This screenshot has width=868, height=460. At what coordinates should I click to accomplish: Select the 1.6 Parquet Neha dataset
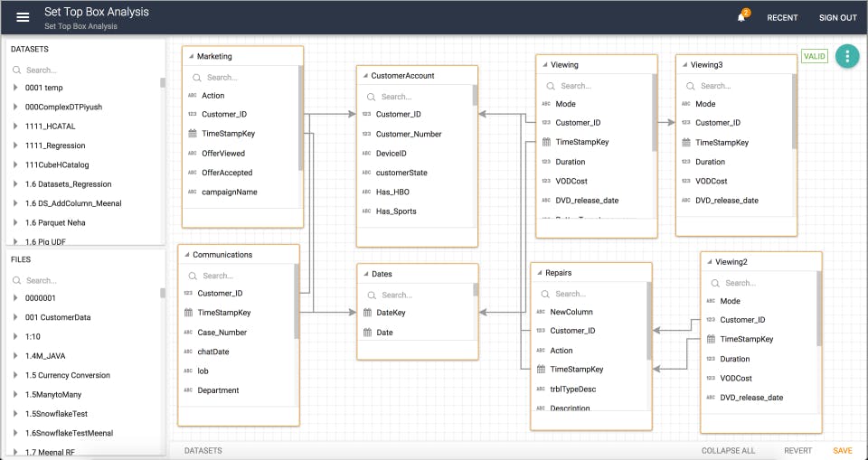55,222
